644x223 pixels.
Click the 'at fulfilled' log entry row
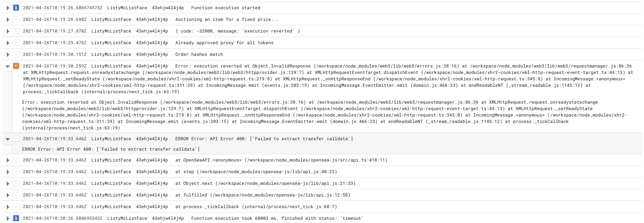[x=322, y=195]
